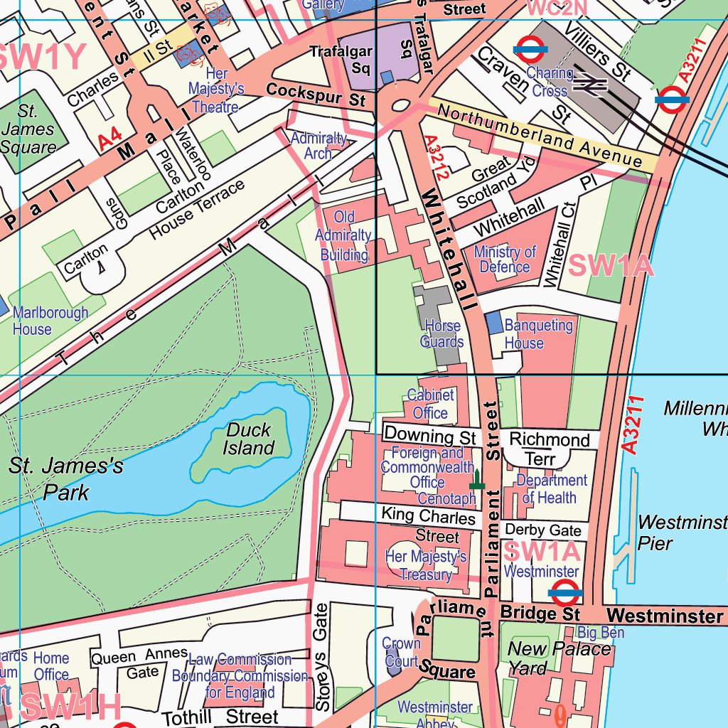
Task: Select the Horse Guards label
Action: tap(441, 333)
